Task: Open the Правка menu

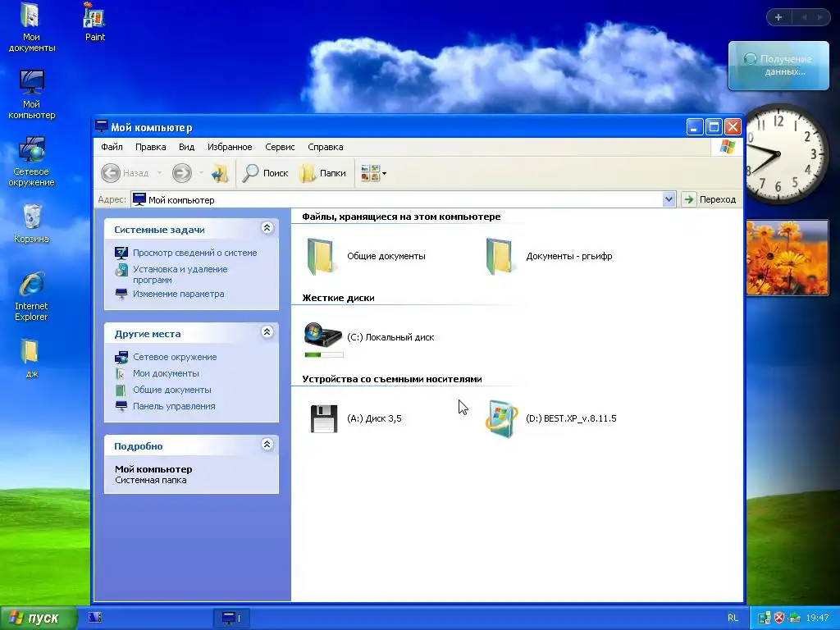Action: pyautogui.click(x=151, y=147)
